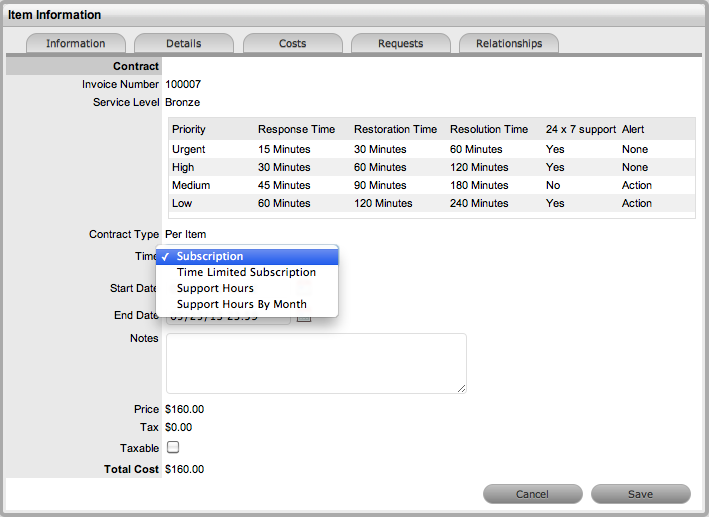The width and height of the screenshot is (709, 517).
Task: Click the invoice number 100007
Action: point(183,85)
